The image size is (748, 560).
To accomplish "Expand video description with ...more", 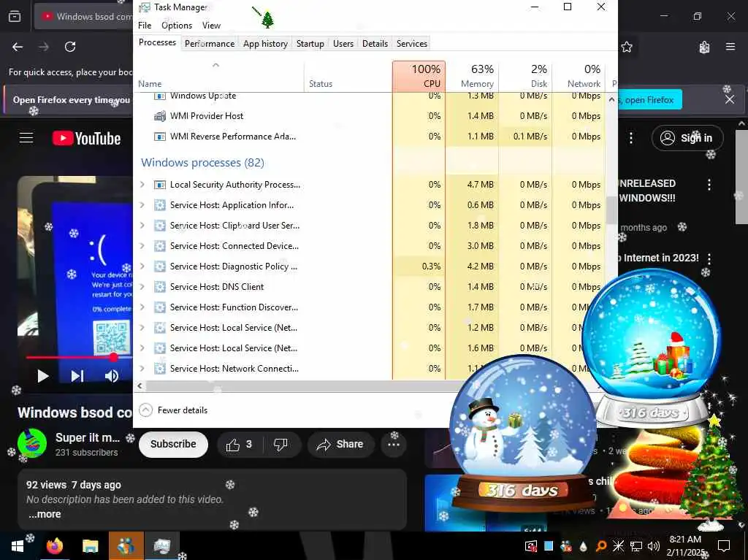I will click(x=45, y=514).
